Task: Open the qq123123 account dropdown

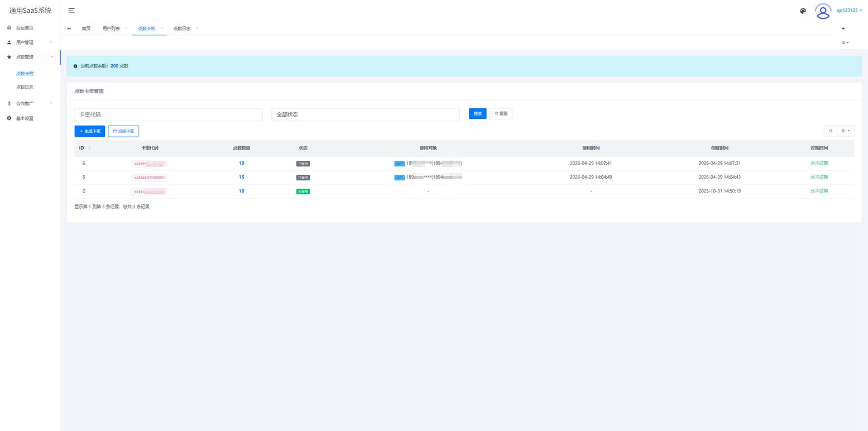Action: tap(849, 11)
